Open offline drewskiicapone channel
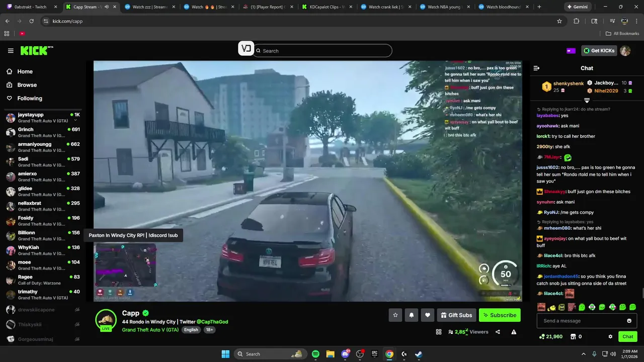The image size is (644, 362). pyautogui.click(x=43, y=310)
